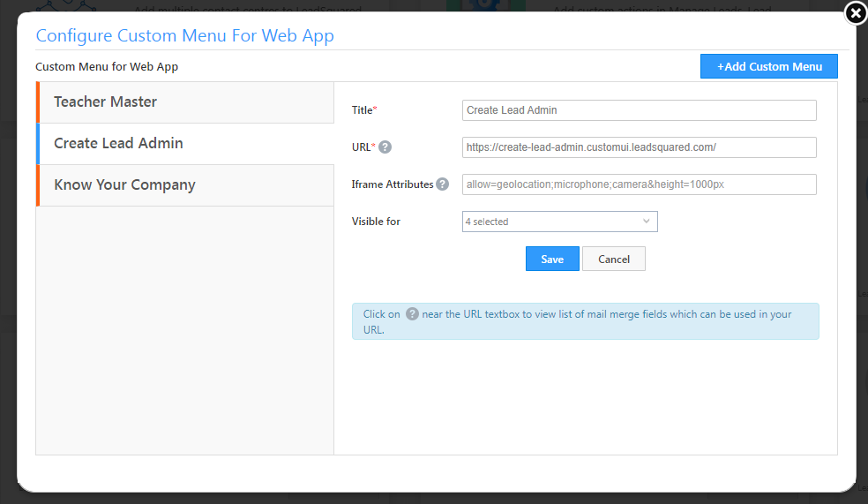This screenshot has width=868, height=504.
Task: Select the Teacher Master menu item
Action: 185,102
